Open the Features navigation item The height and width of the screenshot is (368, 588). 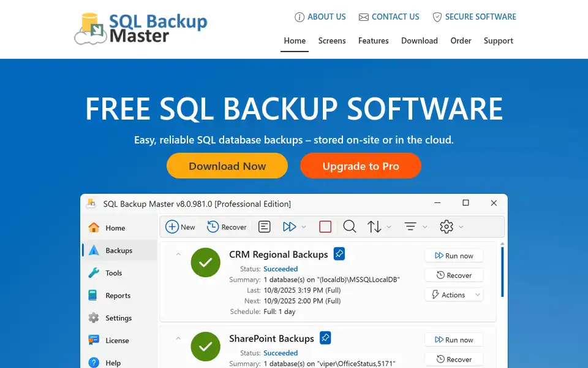click(373, 40)
